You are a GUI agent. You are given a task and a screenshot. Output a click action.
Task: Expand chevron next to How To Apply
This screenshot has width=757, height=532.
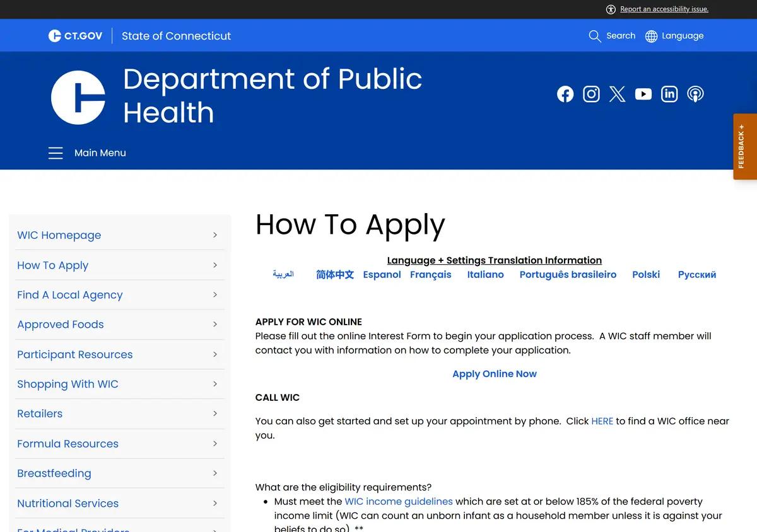click(215, 265)
